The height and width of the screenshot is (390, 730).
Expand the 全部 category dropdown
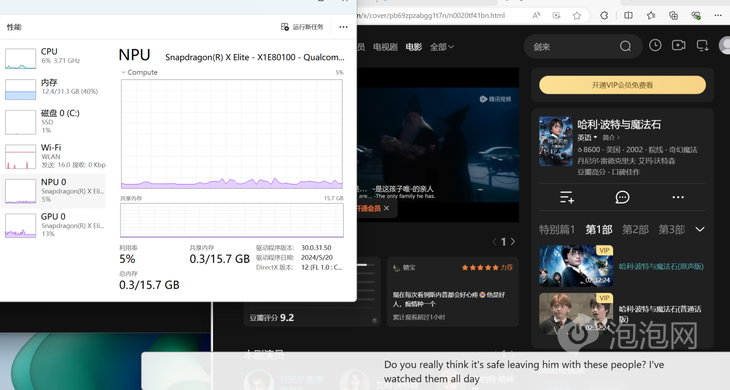[x=441, y=47]
